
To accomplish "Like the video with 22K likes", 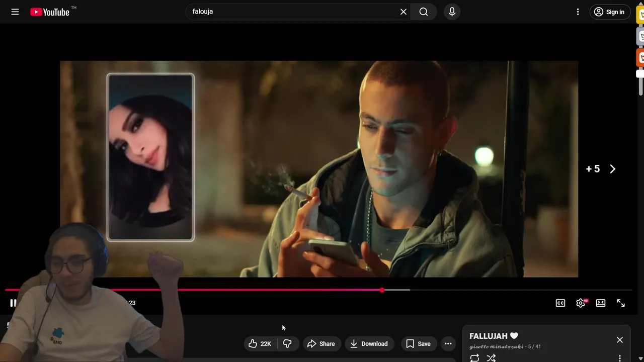I will 260,343.
